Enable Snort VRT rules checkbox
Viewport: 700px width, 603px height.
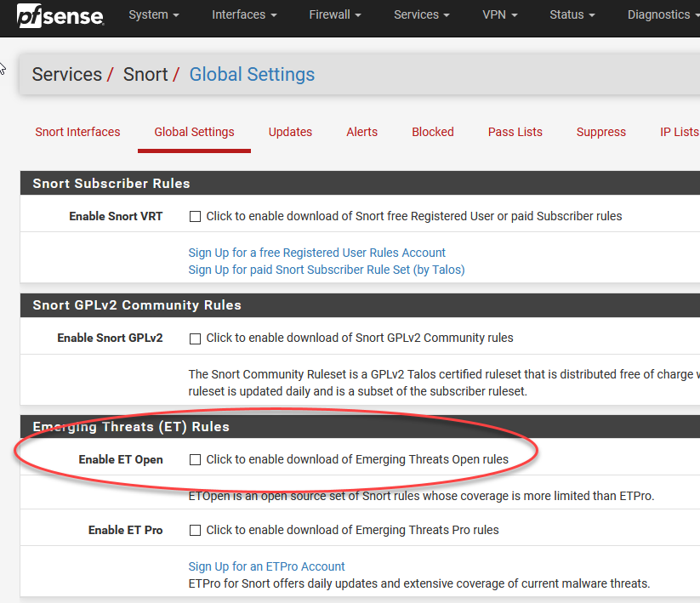pyautogui.click(x=195, y=217)
